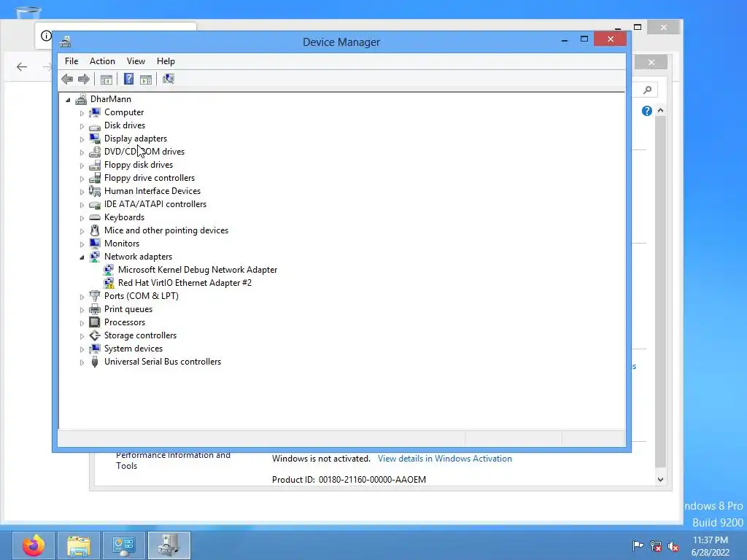Switch to Control Panel taskbar button
The width and height of the screenshot is (747, 560).
click(124, 545)
